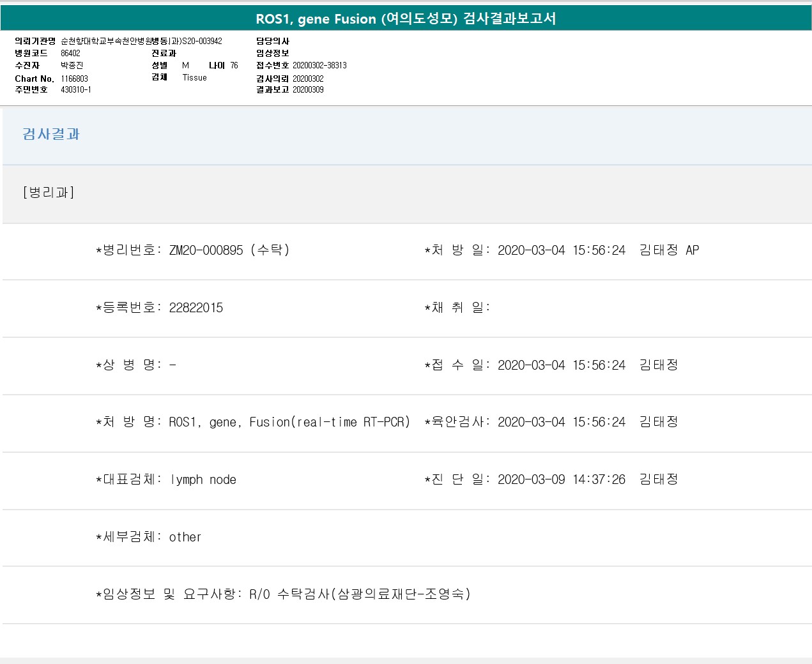The width and height of the screenshot is (812, 664).
Task: Click the patient name '박종진'
Action: [x=72, y=66]
